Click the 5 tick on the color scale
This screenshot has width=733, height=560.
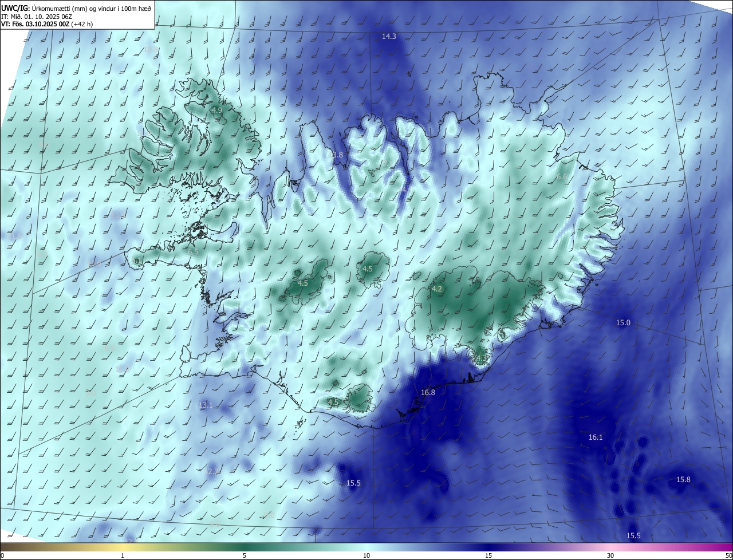click(245, 555)
